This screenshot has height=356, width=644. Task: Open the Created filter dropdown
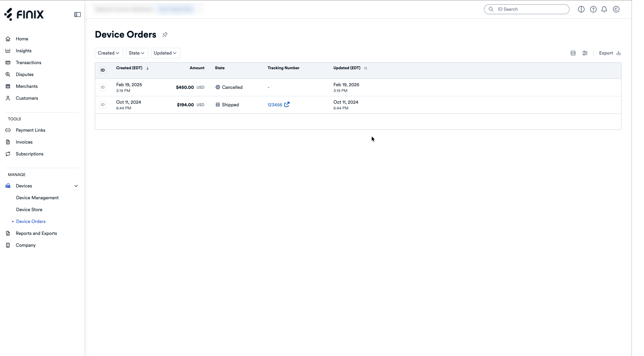[109, 53]
